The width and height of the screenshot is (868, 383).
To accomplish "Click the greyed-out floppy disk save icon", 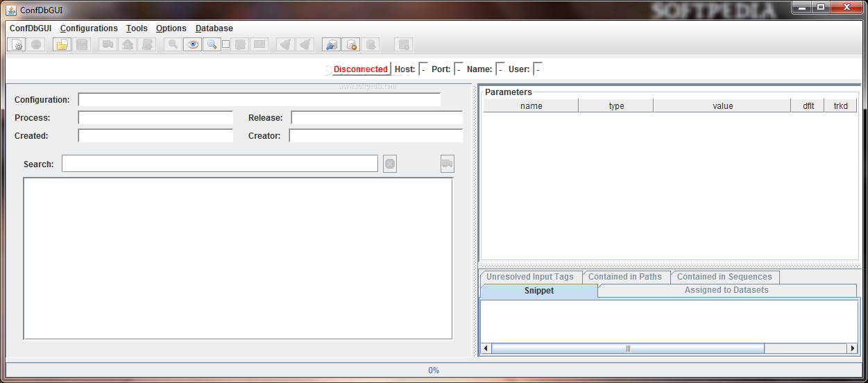I will click(82, 44).
